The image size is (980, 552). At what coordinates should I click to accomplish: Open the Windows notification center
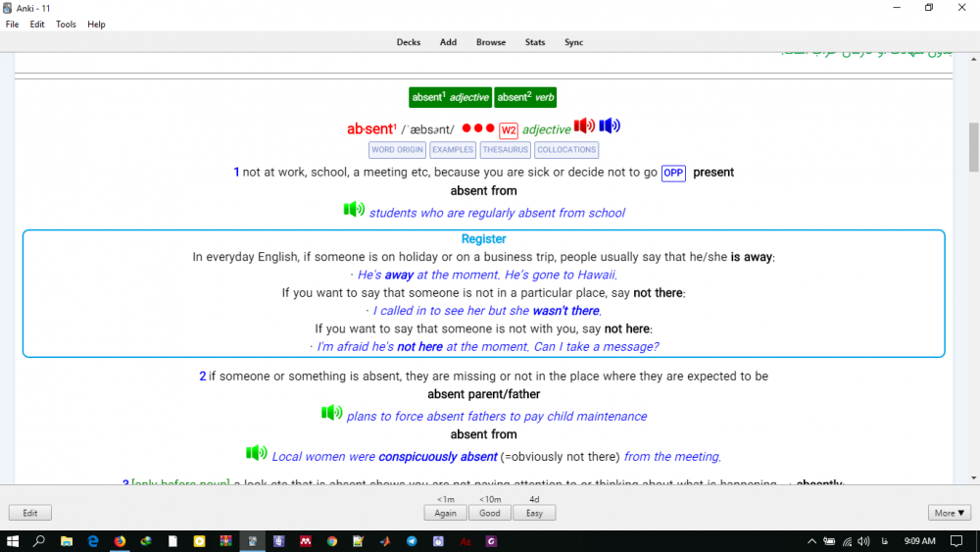tap(956, 541)
